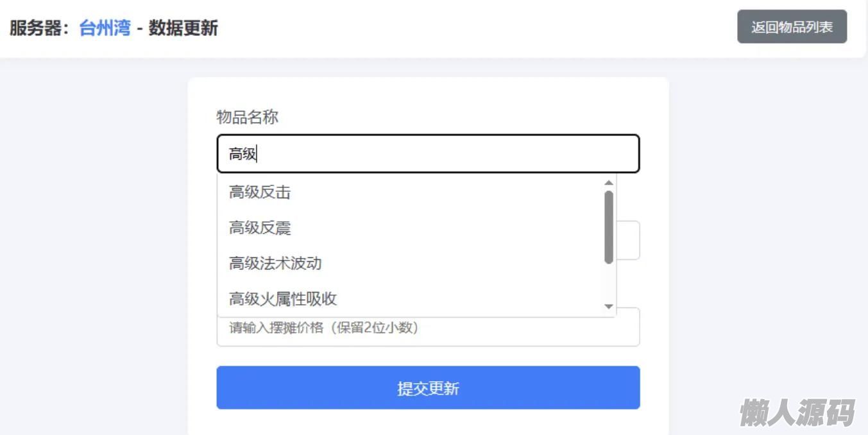This screenshot has height=435, width=868.
Task: Focus the 物品名称 input containing 高级
Action: click(428, 154)
